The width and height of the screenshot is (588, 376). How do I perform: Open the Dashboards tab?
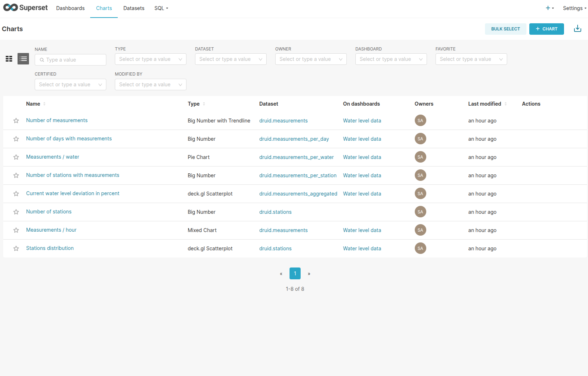click(x=70, y=8)
